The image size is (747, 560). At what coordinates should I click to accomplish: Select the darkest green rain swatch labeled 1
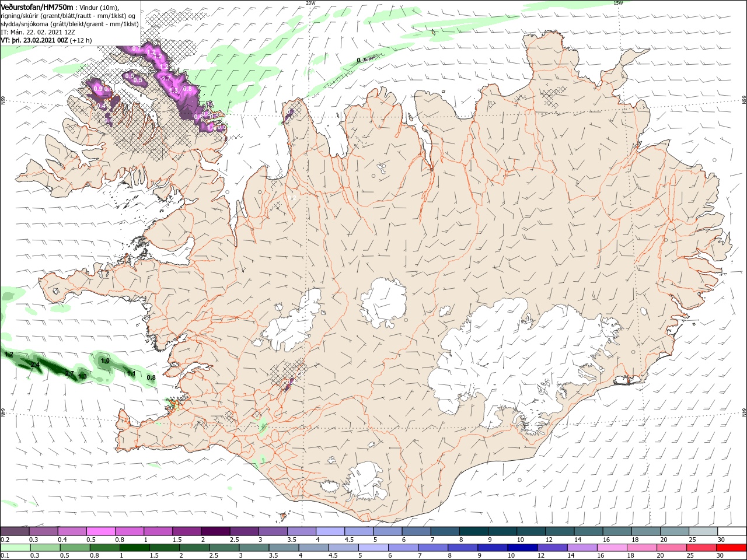[x=134, y=548]
